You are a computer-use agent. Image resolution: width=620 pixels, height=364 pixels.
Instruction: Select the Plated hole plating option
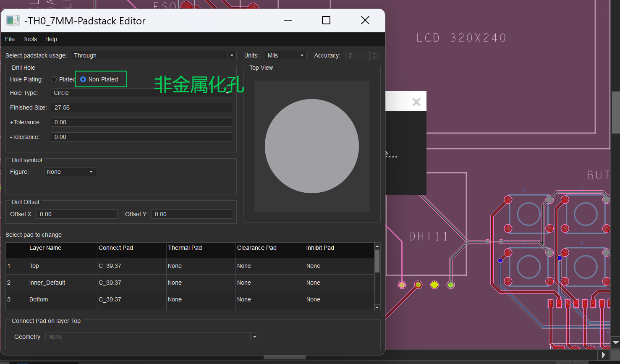(x=54, y=79)
